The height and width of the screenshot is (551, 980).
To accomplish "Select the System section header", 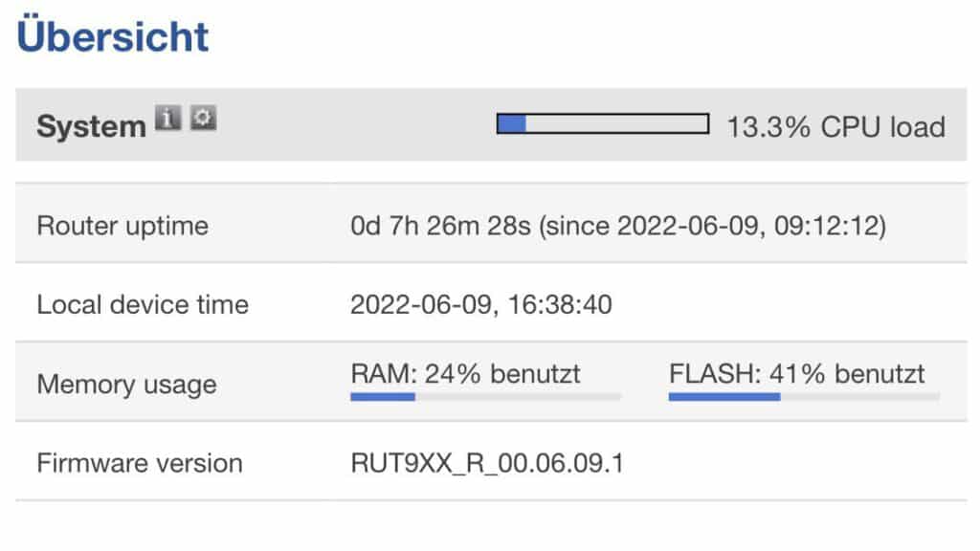I will 91,126.
